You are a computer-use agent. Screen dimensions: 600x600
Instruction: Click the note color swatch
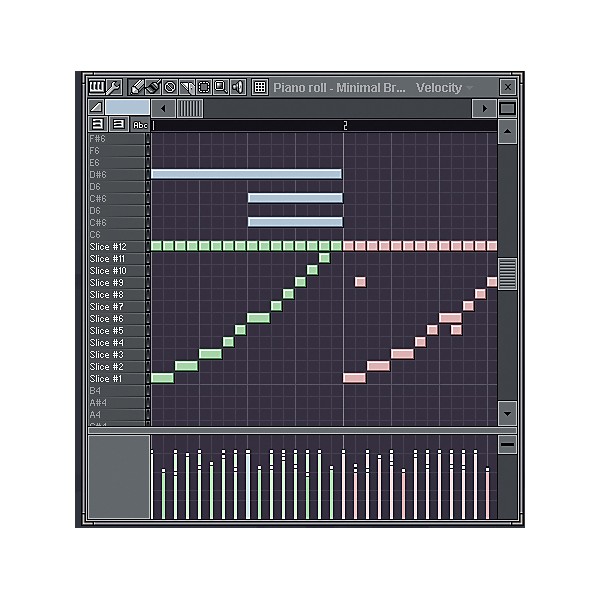[x=127, y=107]
